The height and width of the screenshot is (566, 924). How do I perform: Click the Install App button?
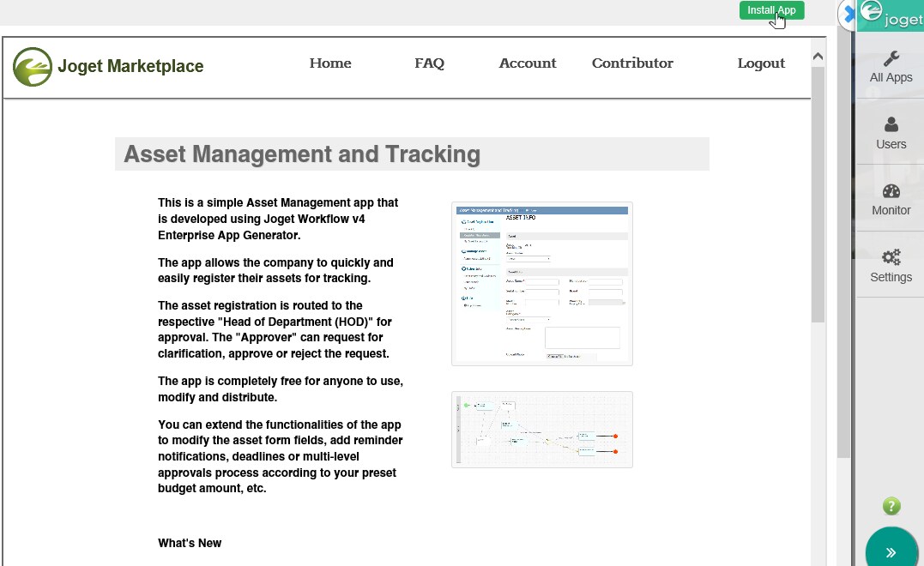coord(771,10)
